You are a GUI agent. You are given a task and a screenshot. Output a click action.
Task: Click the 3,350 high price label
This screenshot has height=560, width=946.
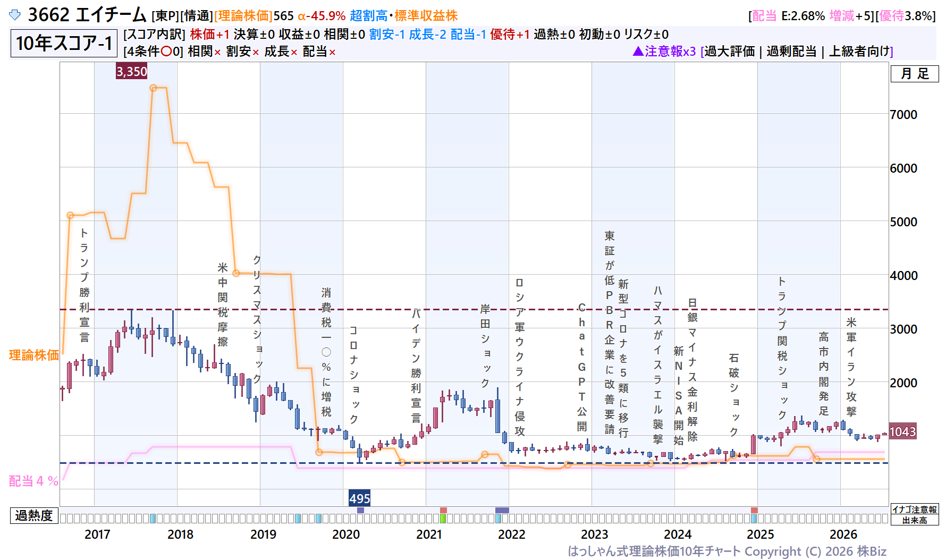click(x=131, y=71)
